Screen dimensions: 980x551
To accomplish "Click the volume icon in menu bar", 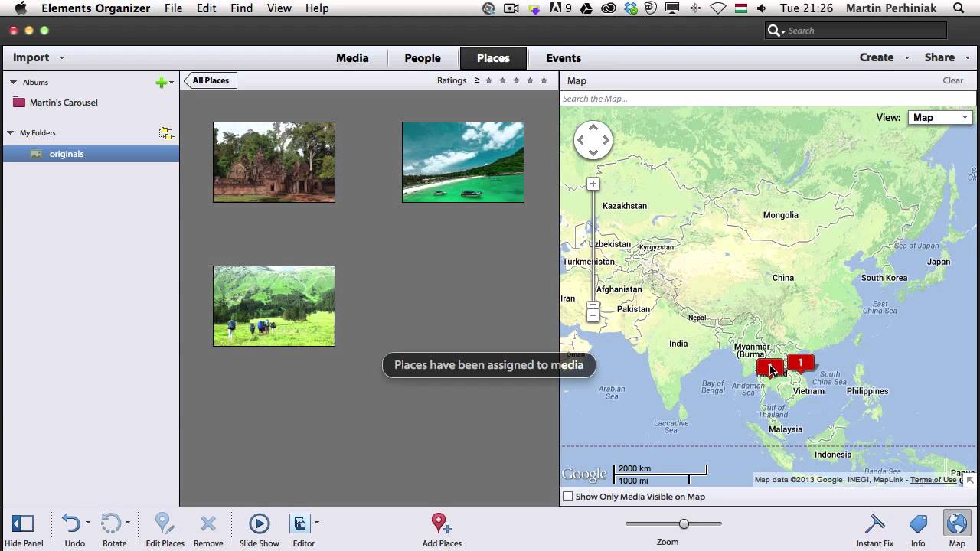I will (762, 8).
